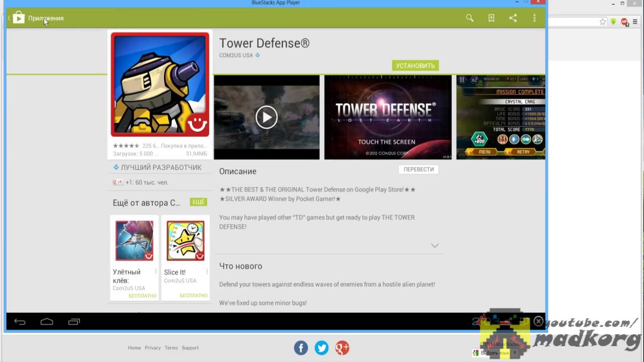This screenshot has height=362, width=644.
Task: Bookmark page with browser star icon
Action: point(603,22)
